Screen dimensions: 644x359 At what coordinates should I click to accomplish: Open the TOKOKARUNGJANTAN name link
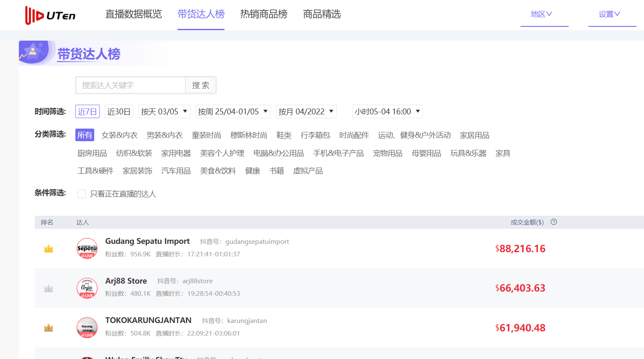point(148,320)
